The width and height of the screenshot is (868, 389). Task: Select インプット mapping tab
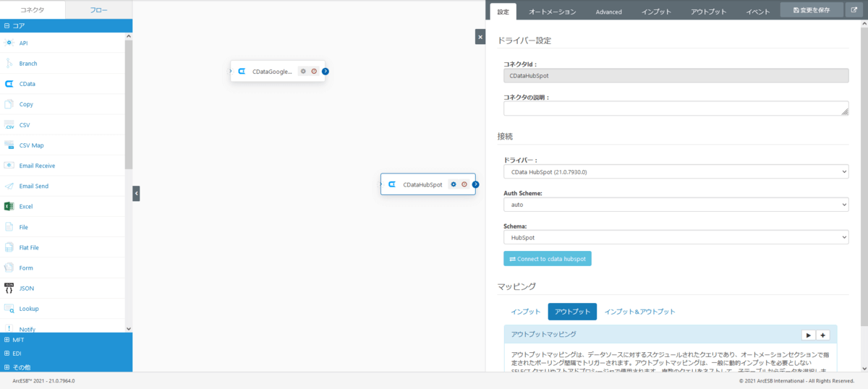(526, 312)
